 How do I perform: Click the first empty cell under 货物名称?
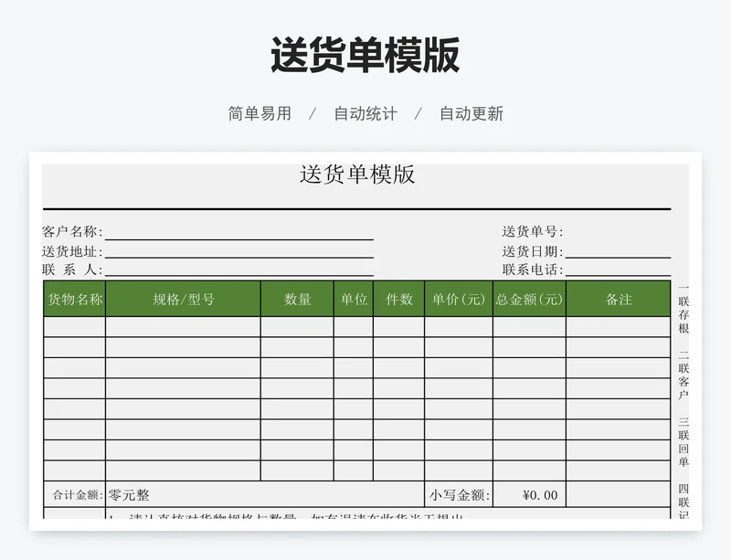click(x=75, y=327)
